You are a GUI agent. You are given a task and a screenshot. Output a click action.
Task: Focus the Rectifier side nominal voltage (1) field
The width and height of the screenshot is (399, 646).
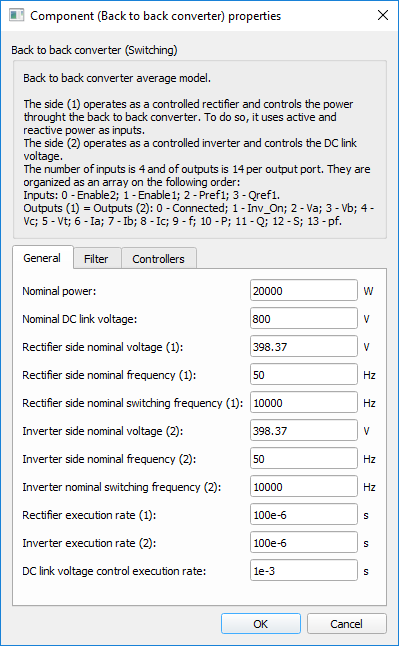click(x=303, y=347)
